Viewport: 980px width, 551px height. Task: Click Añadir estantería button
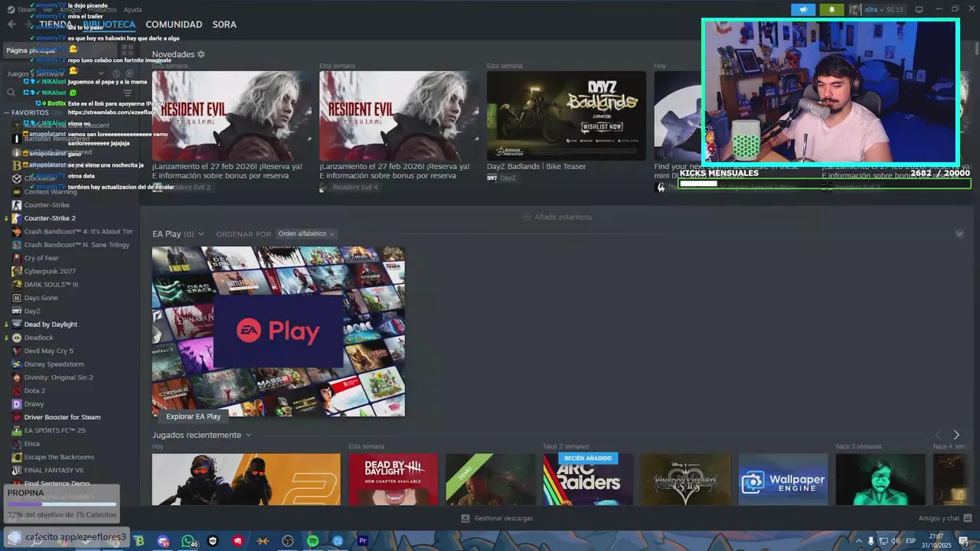point(557,217)
